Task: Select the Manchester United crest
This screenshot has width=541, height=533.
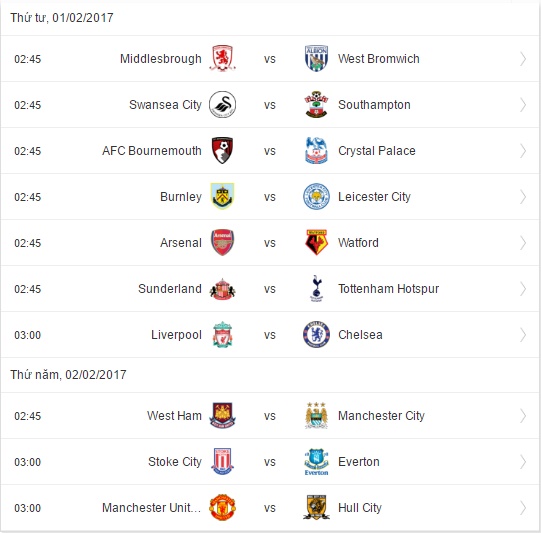Action: click(223, 507)
